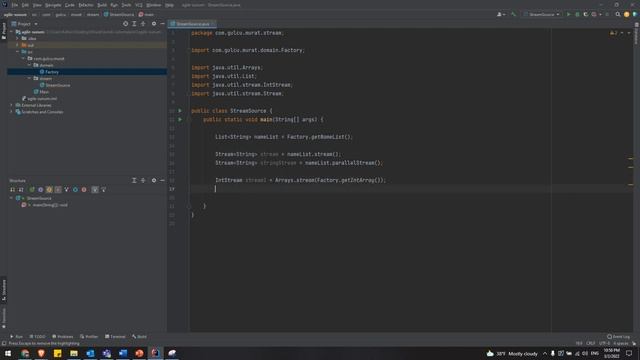Viewport: 640px width, 360px height.
Task: Collapse the domain package
Action: (29, 65)
